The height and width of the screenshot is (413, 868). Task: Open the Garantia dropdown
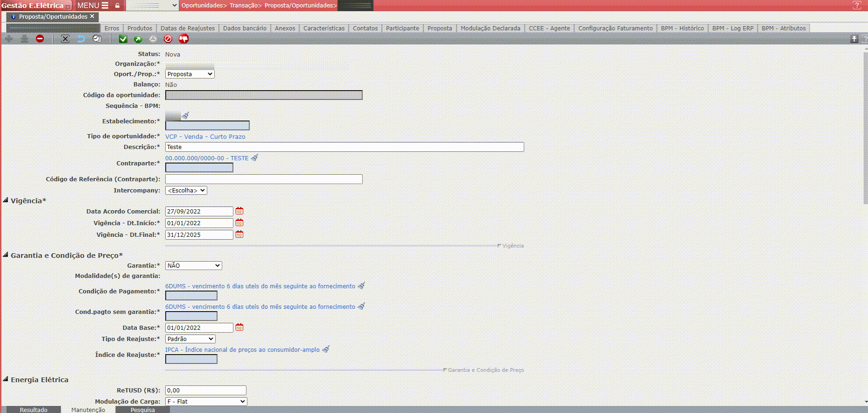click(x=193, y=265)
